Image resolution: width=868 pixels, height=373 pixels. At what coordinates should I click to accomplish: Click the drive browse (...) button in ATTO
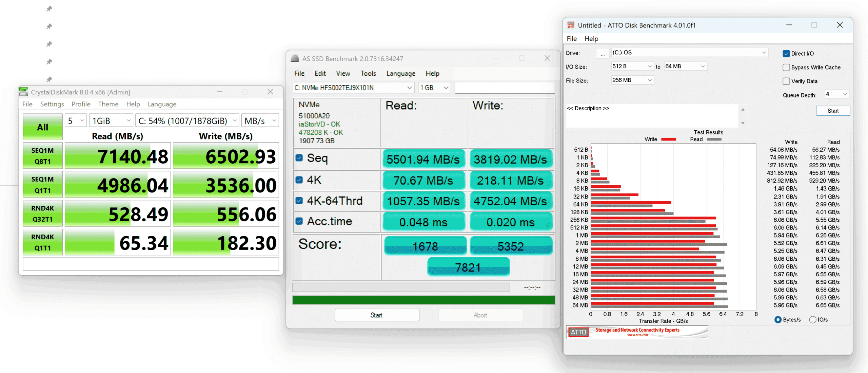603,53
